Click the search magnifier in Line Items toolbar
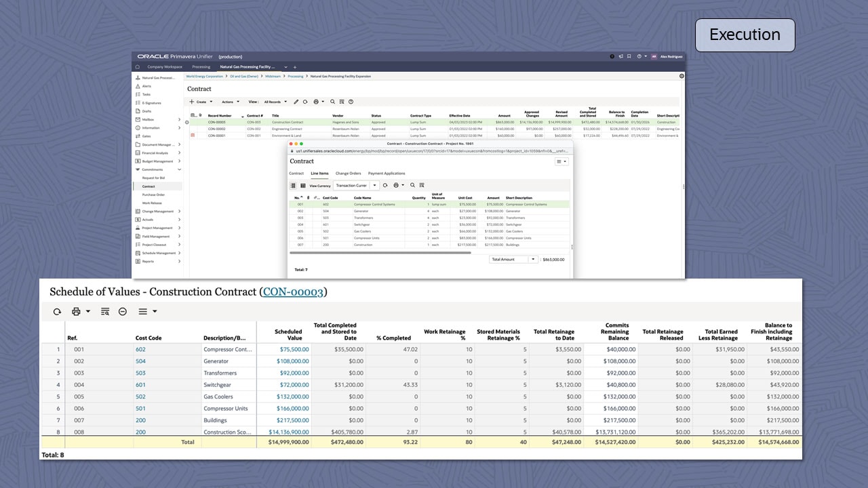Screen dimensions: 868x488 pyautogui.click(x=412, y=185)
